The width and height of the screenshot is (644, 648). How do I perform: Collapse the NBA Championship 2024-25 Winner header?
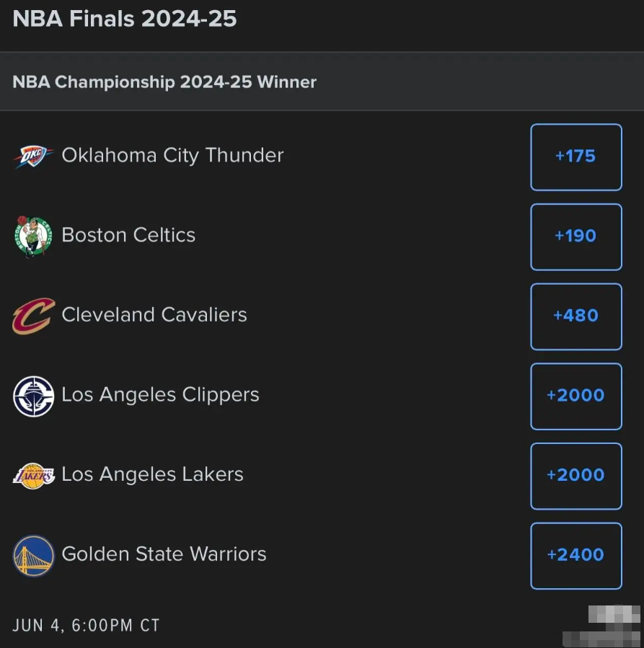[x=322, y=81]
